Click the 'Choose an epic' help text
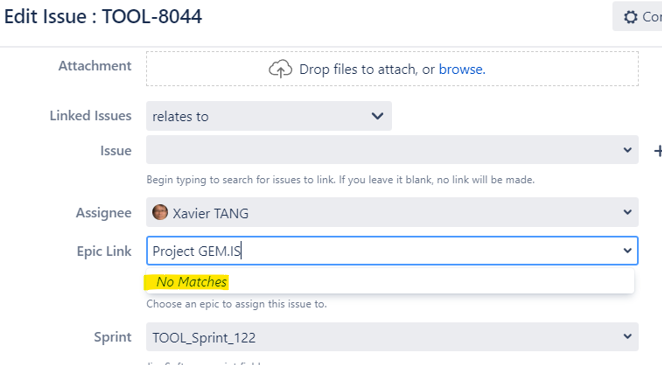 [236, 304]
